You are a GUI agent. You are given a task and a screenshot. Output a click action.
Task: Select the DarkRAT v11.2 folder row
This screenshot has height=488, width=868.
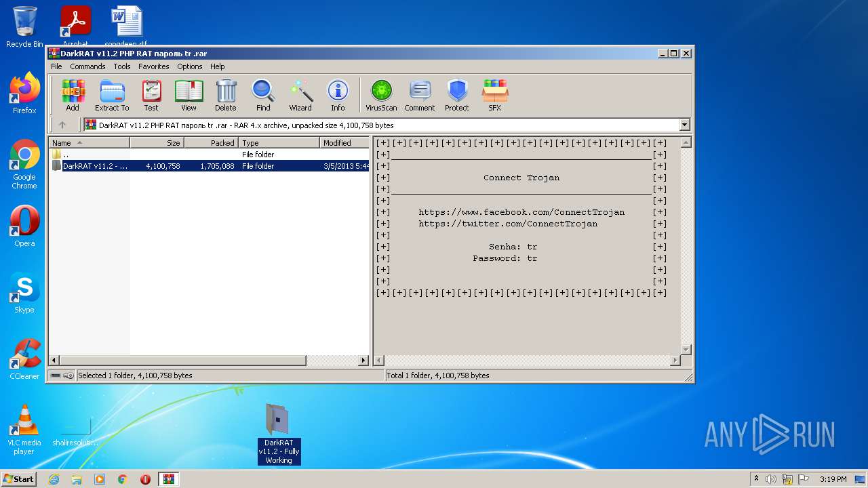(209, 166)
